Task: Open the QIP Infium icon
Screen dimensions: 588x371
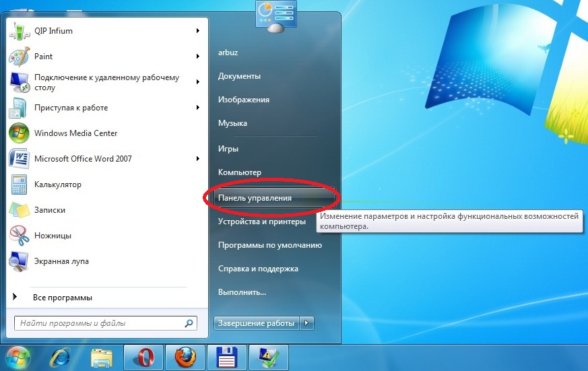Action: pyautogui.click(x=19, y=31)
